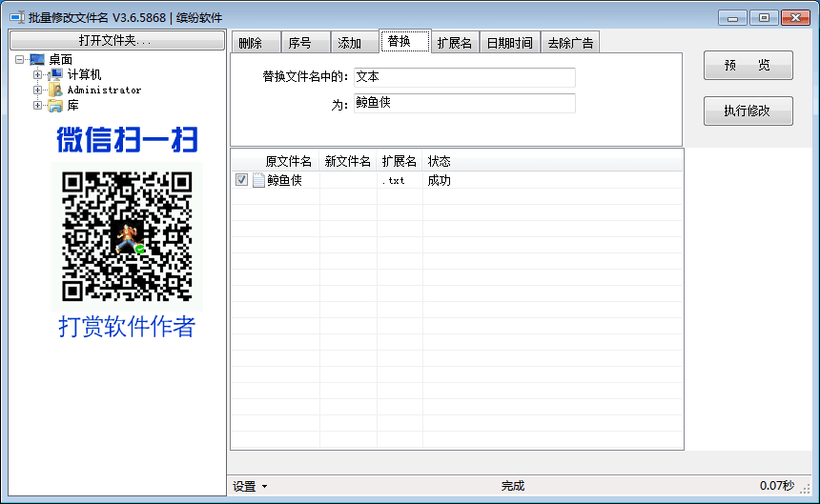Select the 计算机 tree label

click(84, 74)
